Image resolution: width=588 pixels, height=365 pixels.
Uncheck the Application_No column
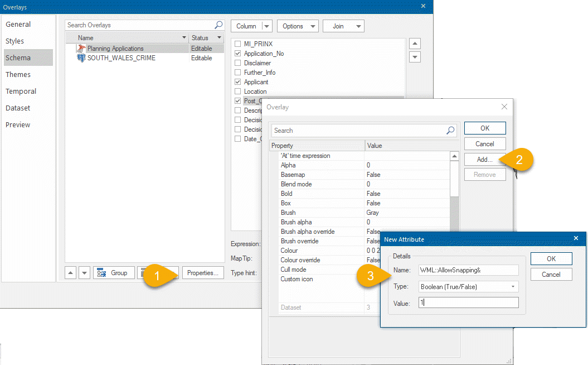(236, 53)
